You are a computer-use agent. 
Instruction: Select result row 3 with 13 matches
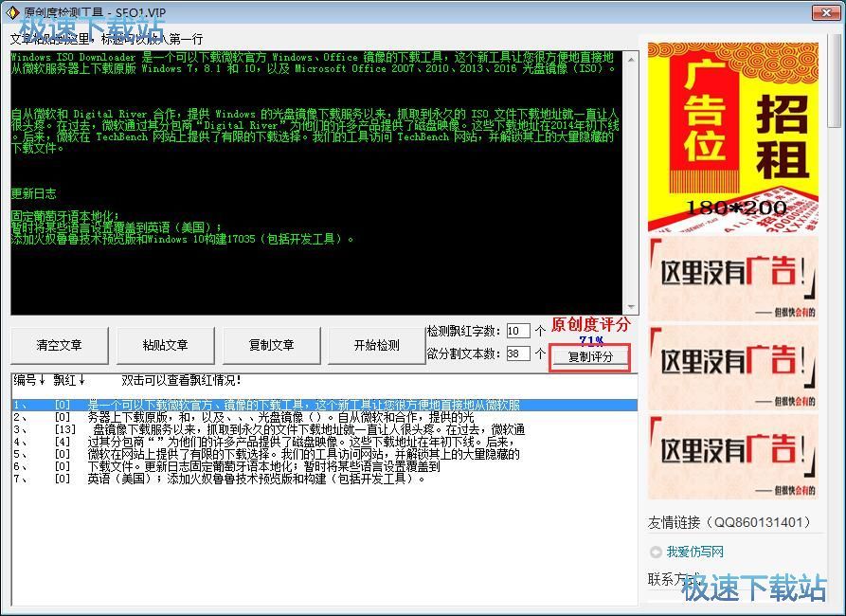point(324,429)
